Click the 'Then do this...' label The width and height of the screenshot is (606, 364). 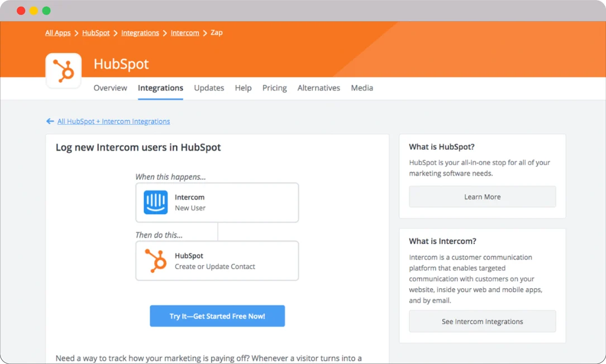coord(159,235)
